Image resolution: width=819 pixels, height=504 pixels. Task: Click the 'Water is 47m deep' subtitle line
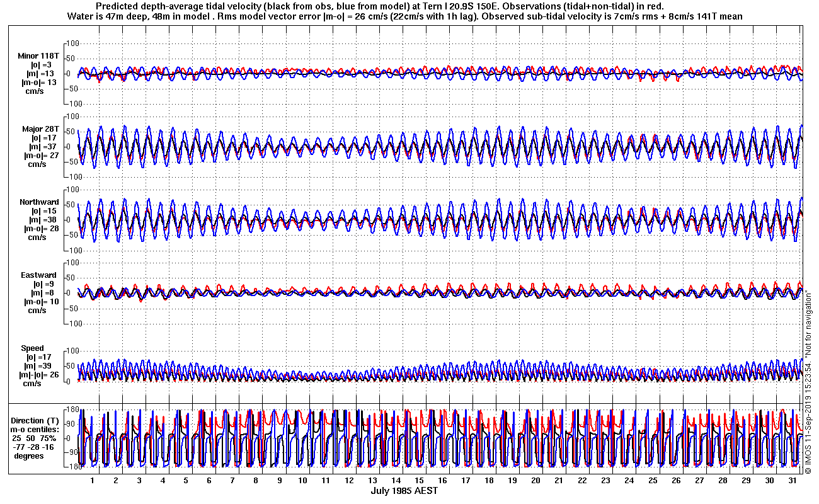click(404, 16)
